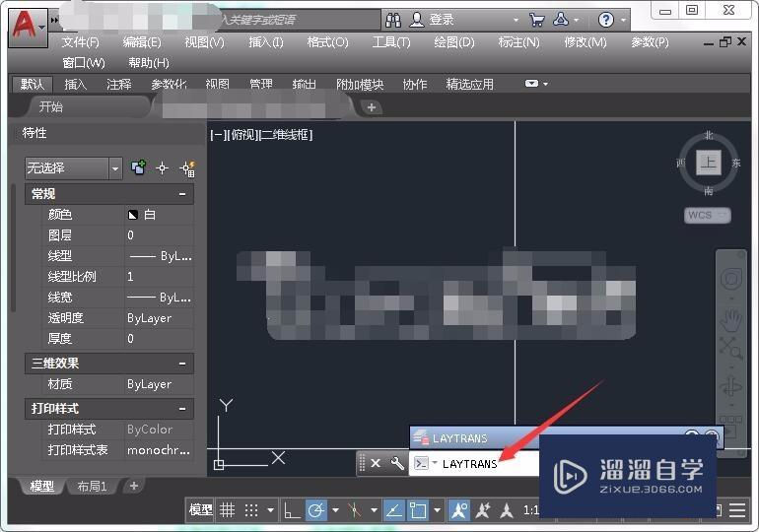Toggle object snap tracking in status bar
Viewport: 759px width, 532px height.
click(x=394, y=510)
